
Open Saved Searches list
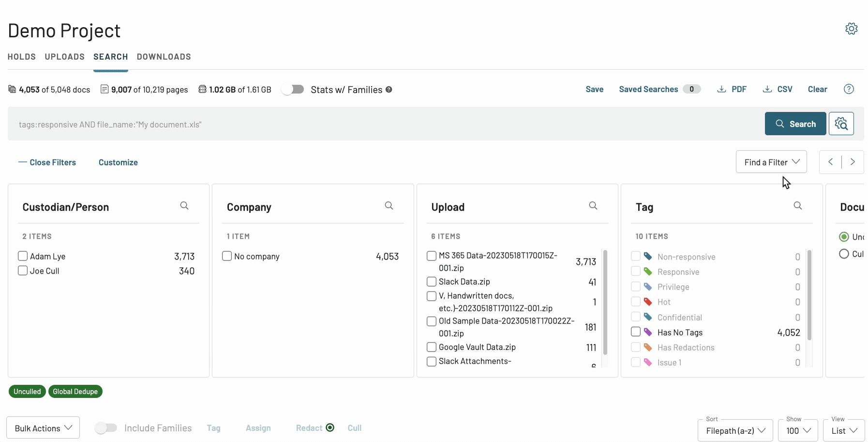pos(660,89)
